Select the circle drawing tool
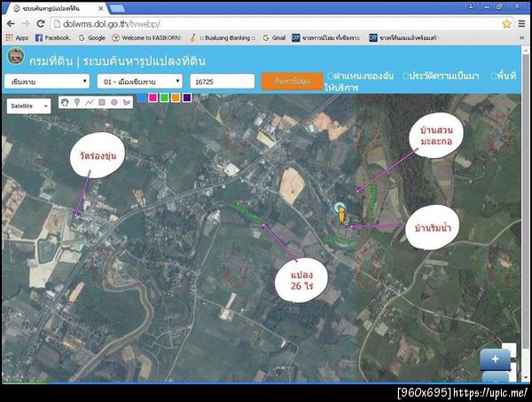The image size is (532, 402). click(114, 102)
